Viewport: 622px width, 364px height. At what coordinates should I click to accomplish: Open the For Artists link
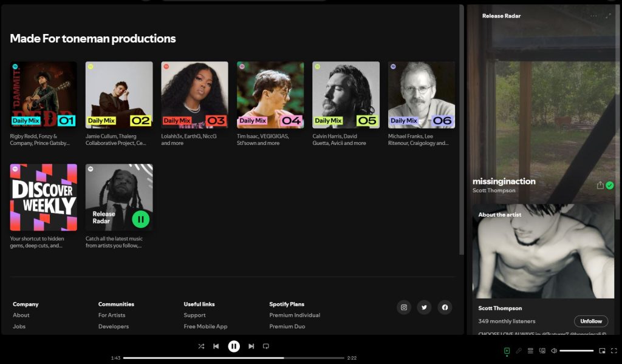coord(112,315)
